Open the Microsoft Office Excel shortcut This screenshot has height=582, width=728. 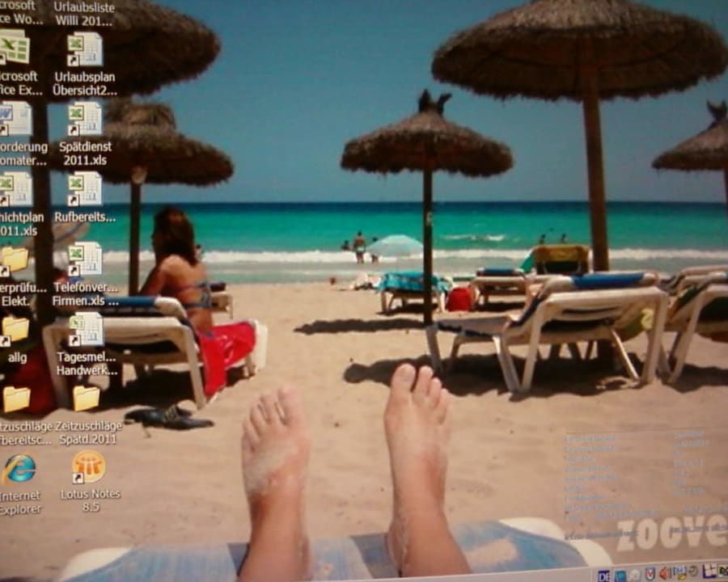coord(15,47)
